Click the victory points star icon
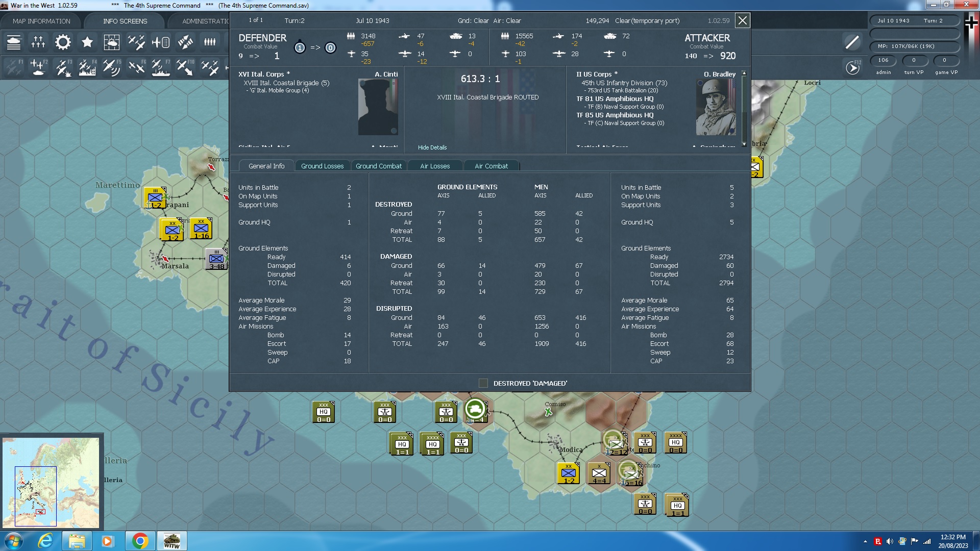 click(x=87, y=42)
